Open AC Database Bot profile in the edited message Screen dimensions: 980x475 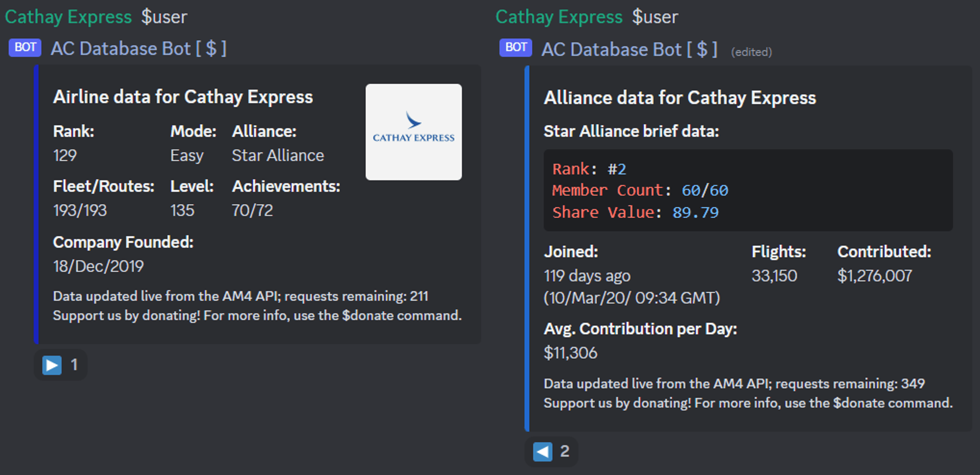click(629, 49)
